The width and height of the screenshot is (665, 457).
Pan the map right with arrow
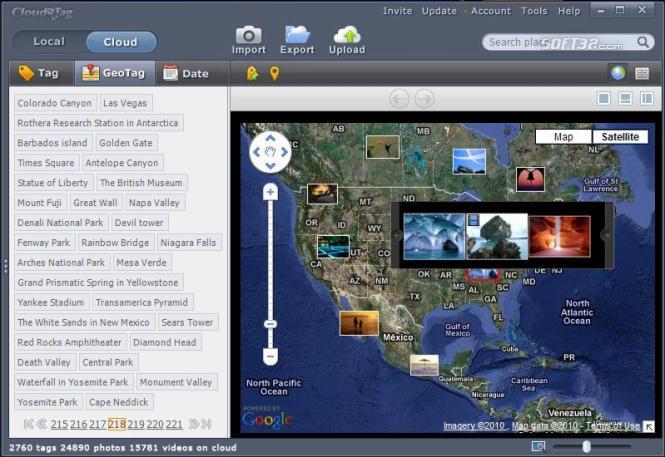[285, 152]
